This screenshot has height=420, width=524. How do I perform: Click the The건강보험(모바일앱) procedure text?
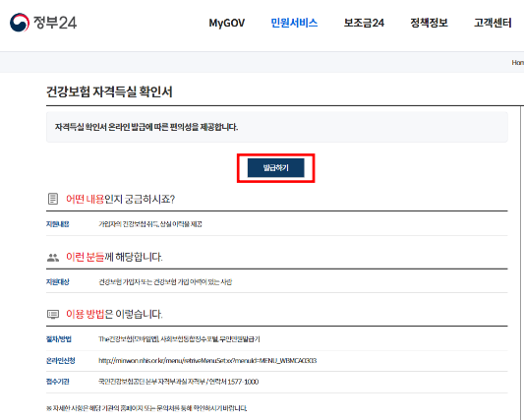click(x=179, y=339)
